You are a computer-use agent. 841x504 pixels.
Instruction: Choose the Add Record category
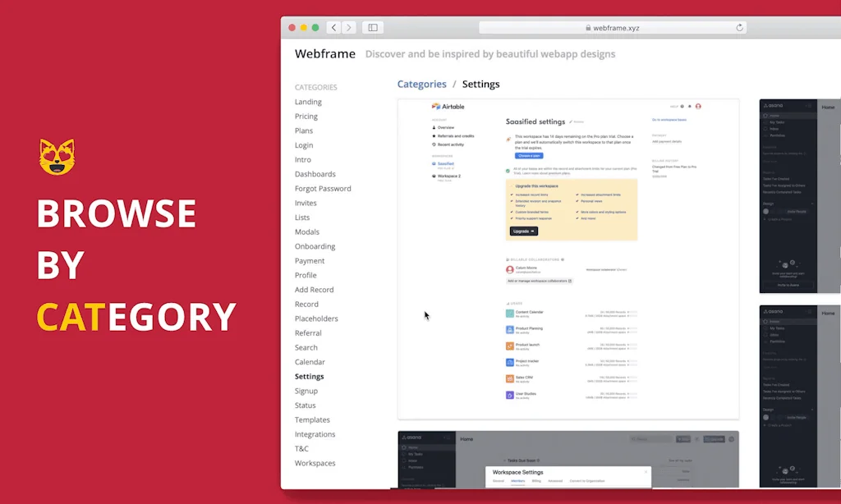(x=314, y=290)
